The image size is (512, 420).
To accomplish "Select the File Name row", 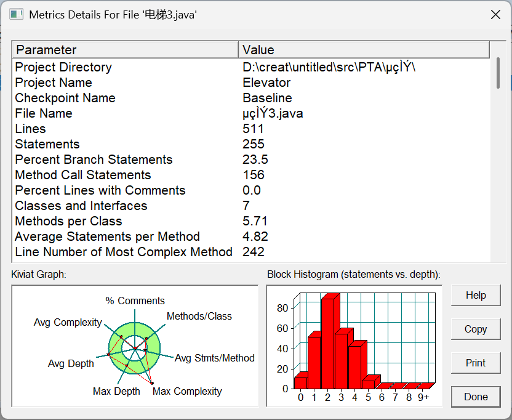I will coord(251,113).
